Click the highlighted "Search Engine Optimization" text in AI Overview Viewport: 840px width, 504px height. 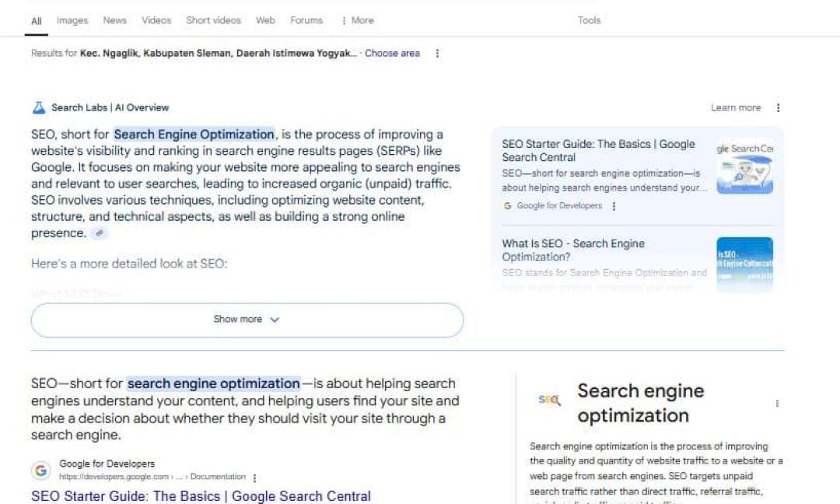(x=194, y=134)
